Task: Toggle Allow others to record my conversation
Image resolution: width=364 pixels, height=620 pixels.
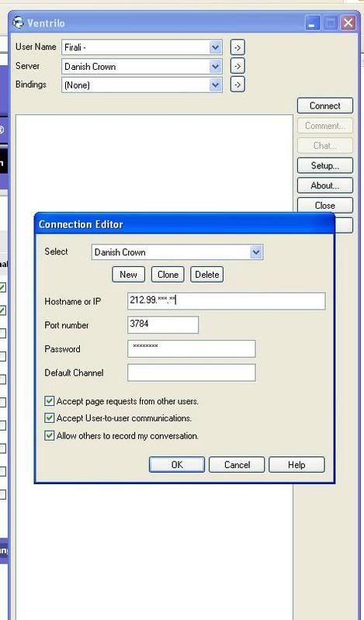Action: click(x=49, y=436)
